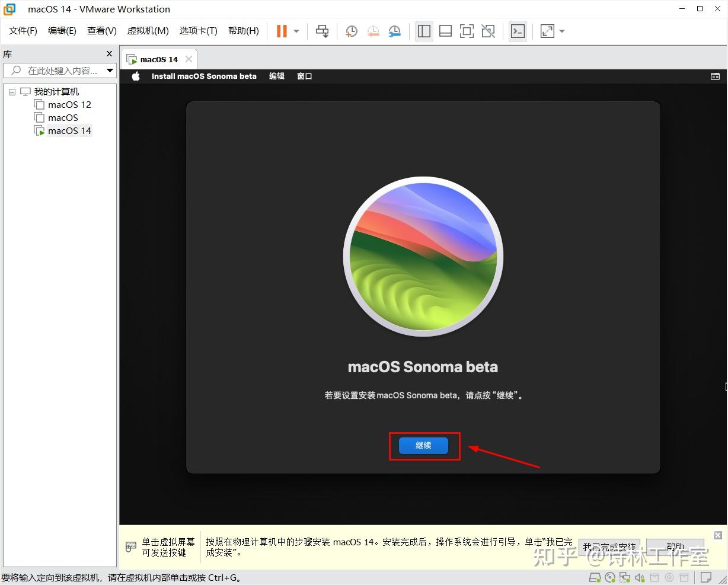Toggle the console view button
This screenshot has width=728, height=585.
518,31
